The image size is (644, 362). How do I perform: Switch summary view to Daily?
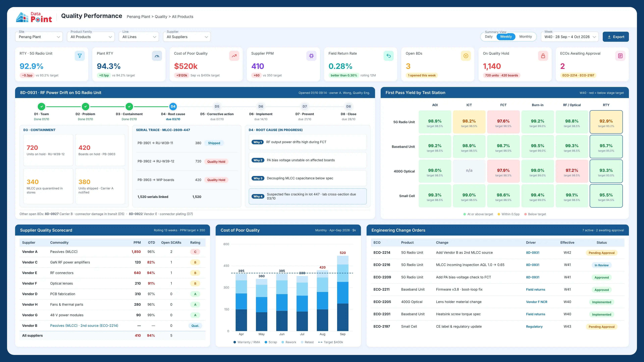tap(489, 37)
